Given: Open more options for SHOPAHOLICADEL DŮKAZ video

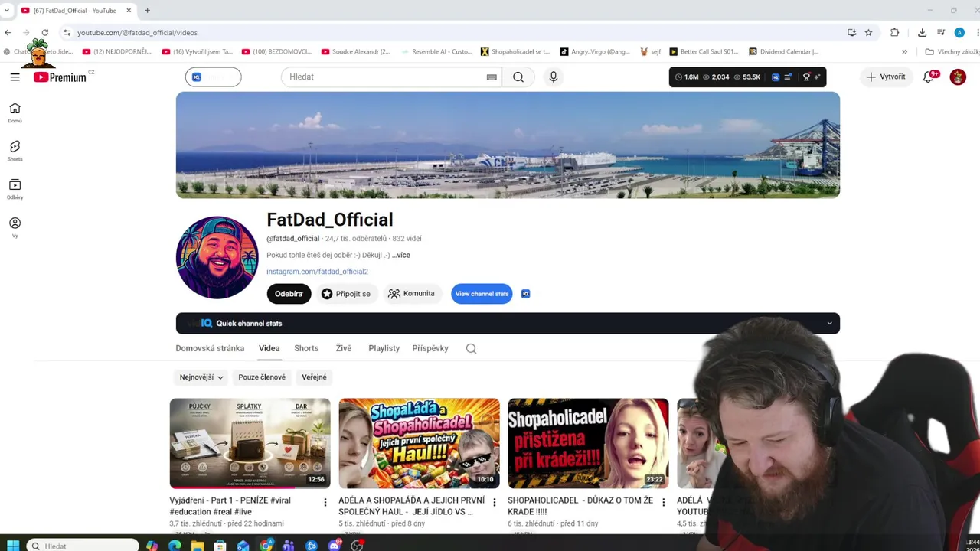Looking at the screenshot, I should tap(663, 503).
